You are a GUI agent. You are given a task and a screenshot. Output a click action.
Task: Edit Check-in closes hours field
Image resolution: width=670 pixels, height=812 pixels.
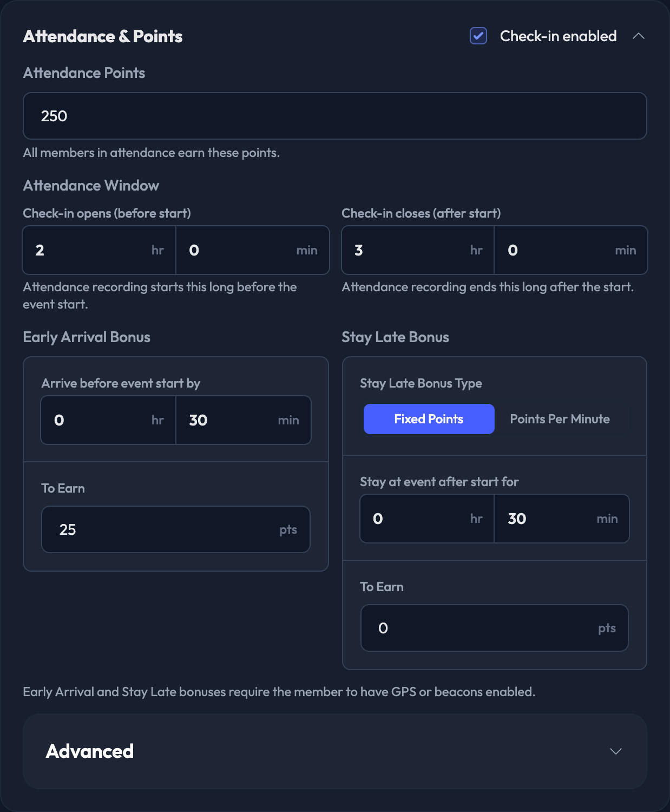click(x=418, y=250)
